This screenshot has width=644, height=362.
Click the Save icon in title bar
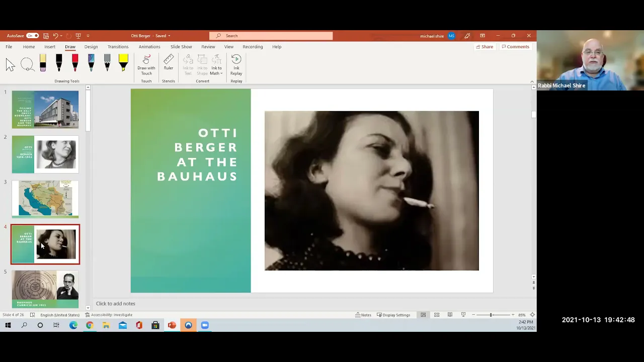(x=46, y=36)
